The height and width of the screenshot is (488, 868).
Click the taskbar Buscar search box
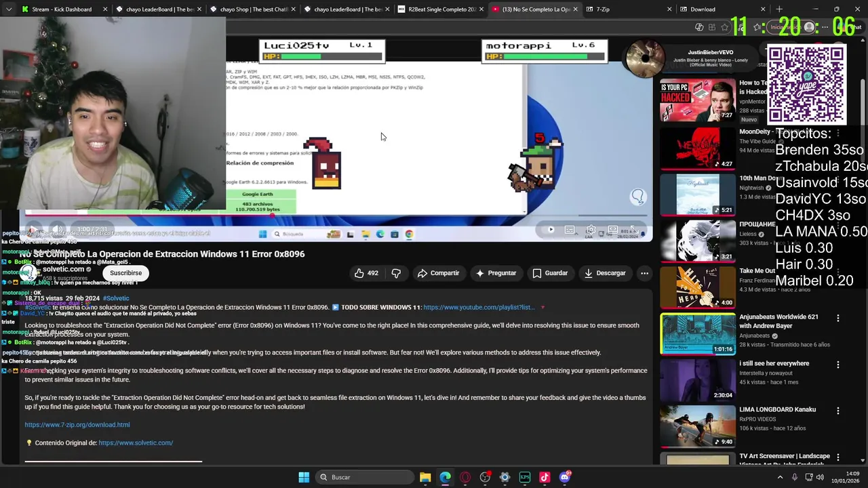point(365,477)
